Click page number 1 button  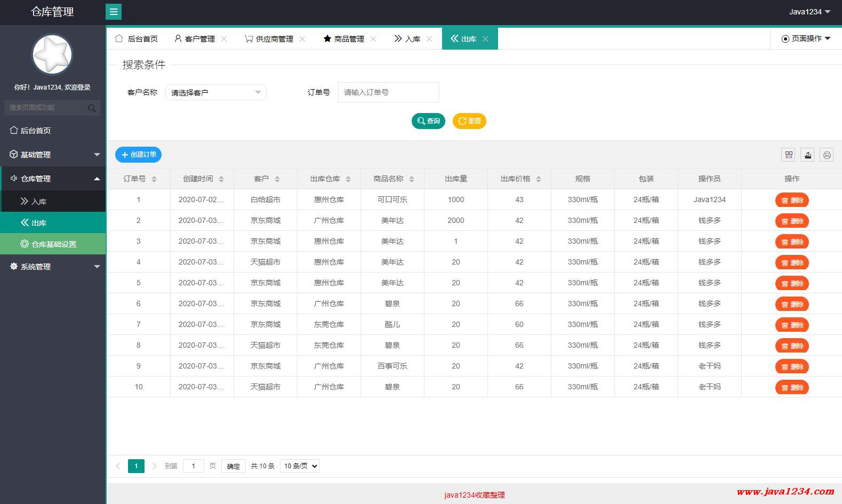pos(136,466)
